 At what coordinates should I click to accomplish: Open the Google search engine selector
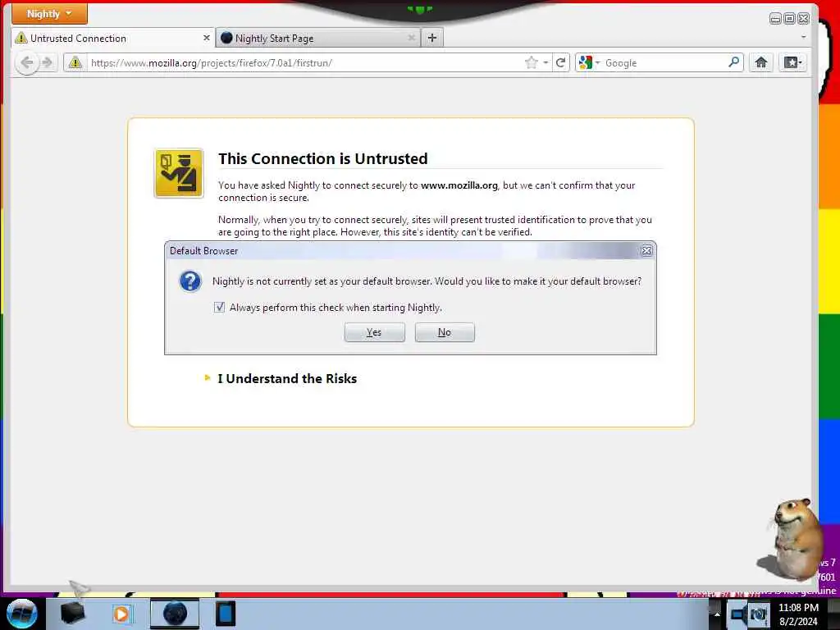pyautogui.click(x=589, y=62)
